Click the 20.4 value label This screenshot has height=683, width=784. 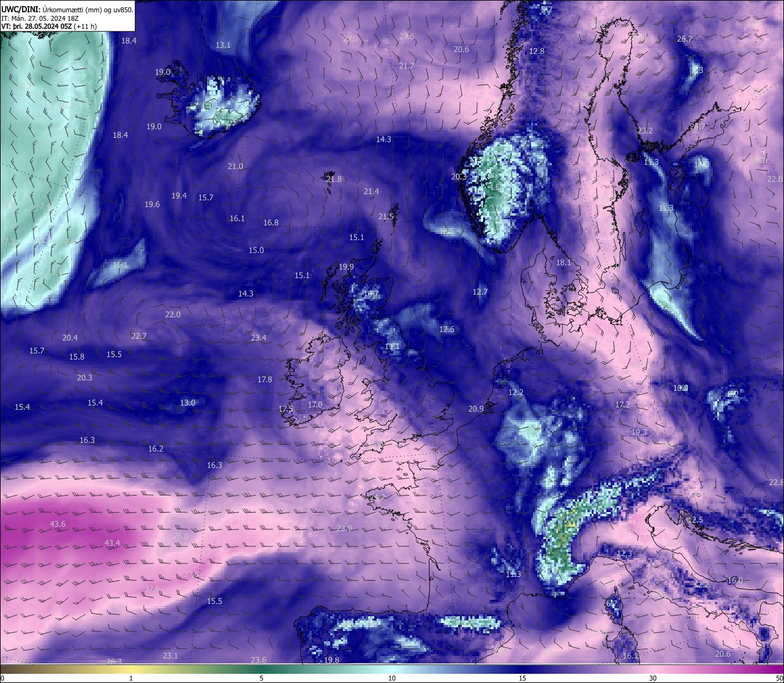coord(70,338)
